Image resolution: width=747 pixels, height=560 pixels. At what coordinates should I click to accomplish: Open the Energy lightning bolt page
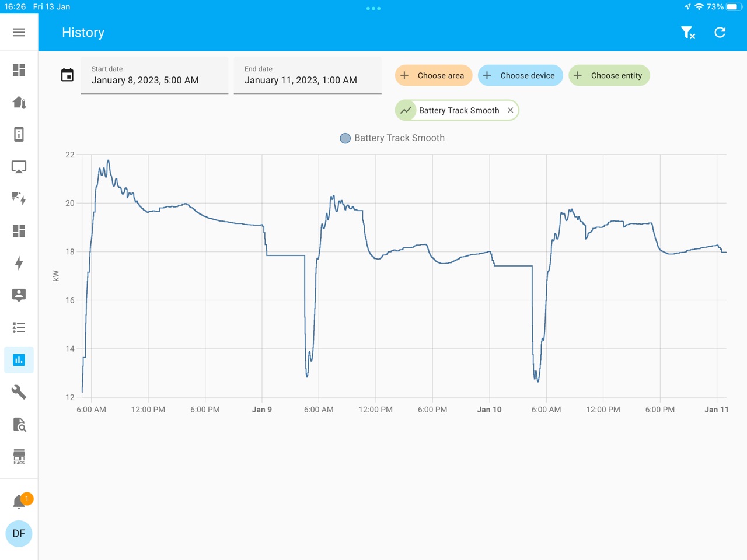point(19,263)
